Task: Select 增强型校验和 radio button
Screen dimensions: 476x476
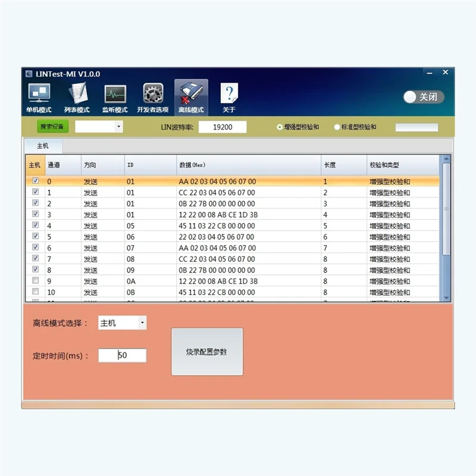Action: [280, 127]
